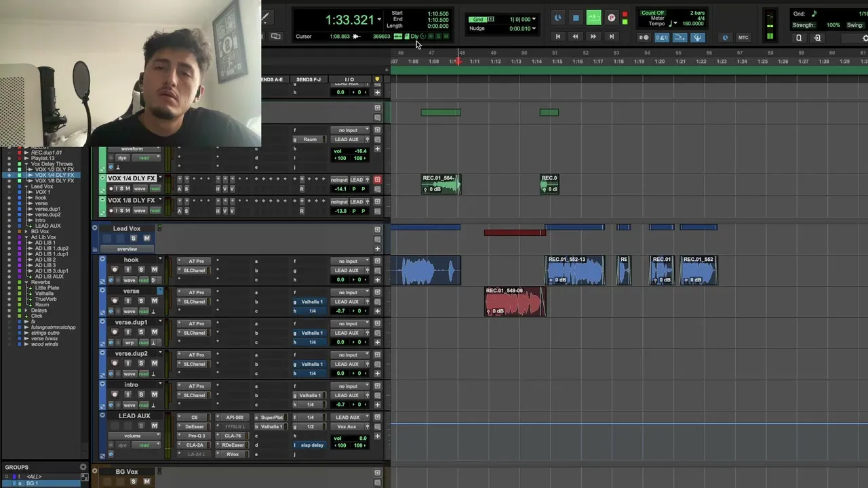The width and height of the screenshot is (868, 488).
Task: Mute the BG Vox folder track
Action: (146, 481)
